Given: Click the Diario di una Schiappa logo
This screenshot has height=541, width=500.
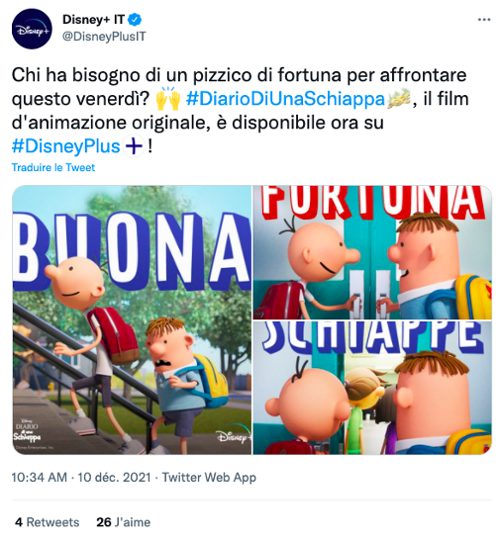Looking at the screenshot, I should pyautogui.click(x=27, y=430).
